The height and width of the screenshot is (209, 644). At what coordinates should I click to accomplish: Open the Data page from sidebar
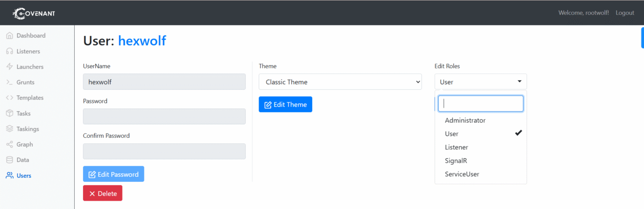[22, 160]
